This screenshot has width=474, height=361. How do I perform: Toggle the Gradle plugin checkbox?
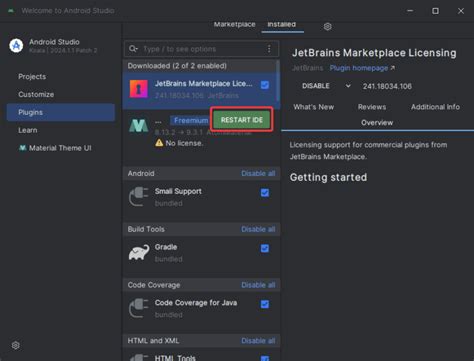tap(265, 248)
